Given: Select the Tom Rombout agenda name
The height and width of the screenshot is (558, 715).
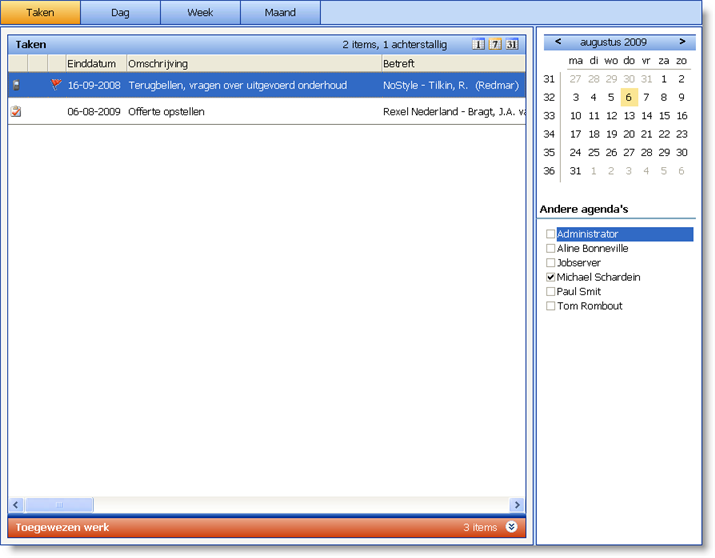Looking at the screenshot, I should pyautogui.click(x=590, y=306).
